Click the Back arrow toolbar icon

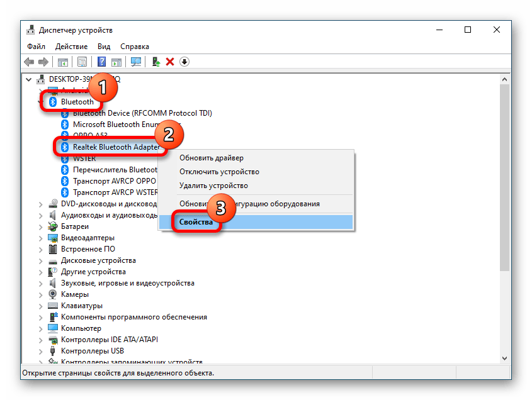point(29,62)
